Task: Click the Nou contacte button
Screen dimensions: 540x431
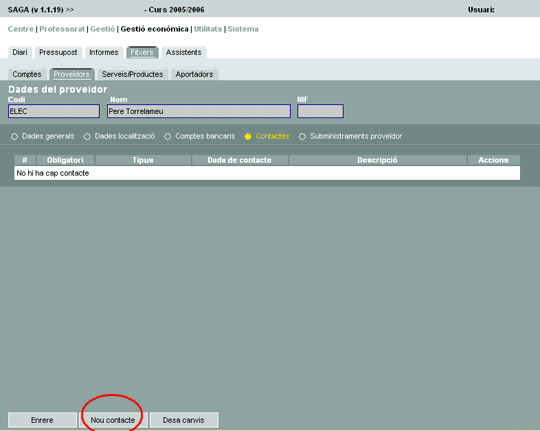Action: click(113, 420)
